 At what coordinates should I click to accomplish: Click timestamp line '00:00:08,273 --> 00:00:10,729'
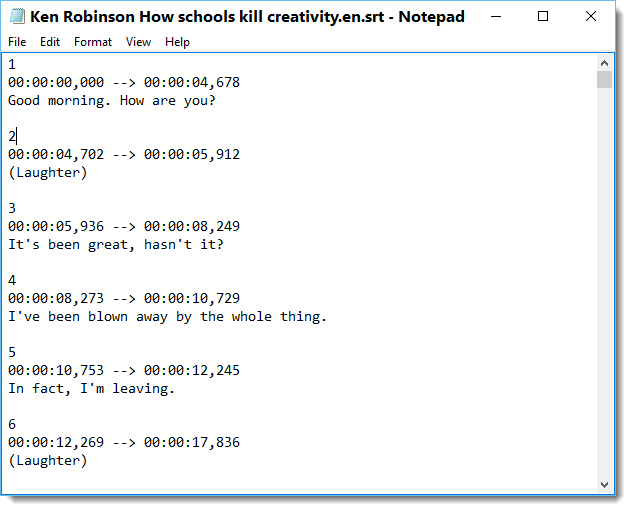124,299
